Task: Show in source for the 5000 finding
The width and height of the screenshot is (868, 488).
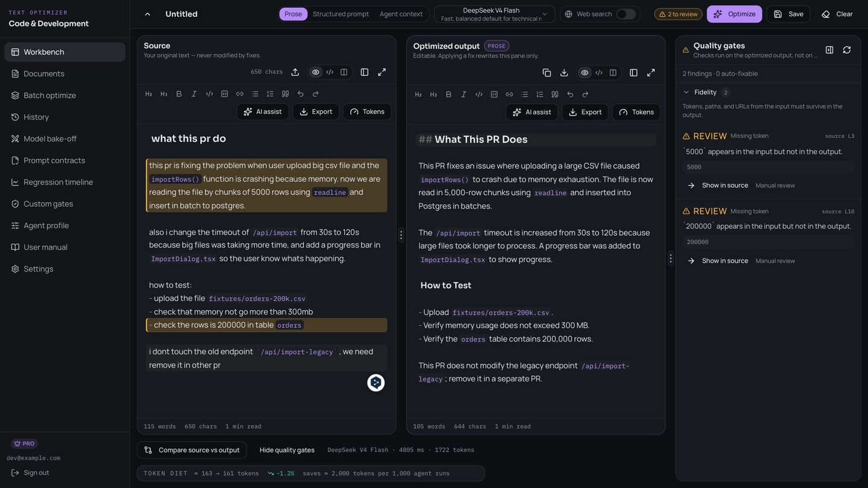Action: [x=718, y=186]
